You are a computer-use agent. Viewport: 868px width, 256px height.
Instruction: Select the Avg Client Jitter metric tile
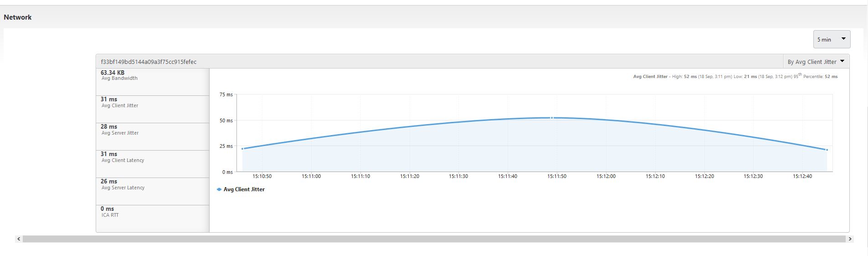pyautogui.click(x=152, y=109)
